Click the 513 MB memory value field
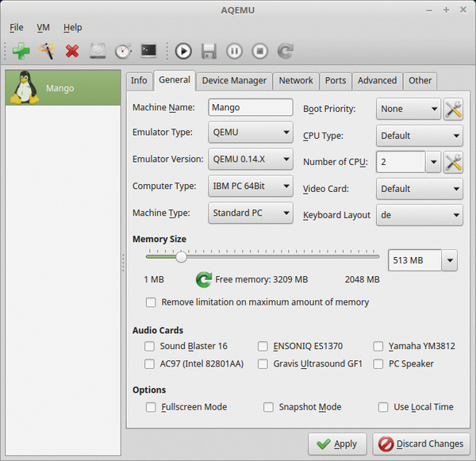Screen dimensions: 476x461 (x=415, y=260)
